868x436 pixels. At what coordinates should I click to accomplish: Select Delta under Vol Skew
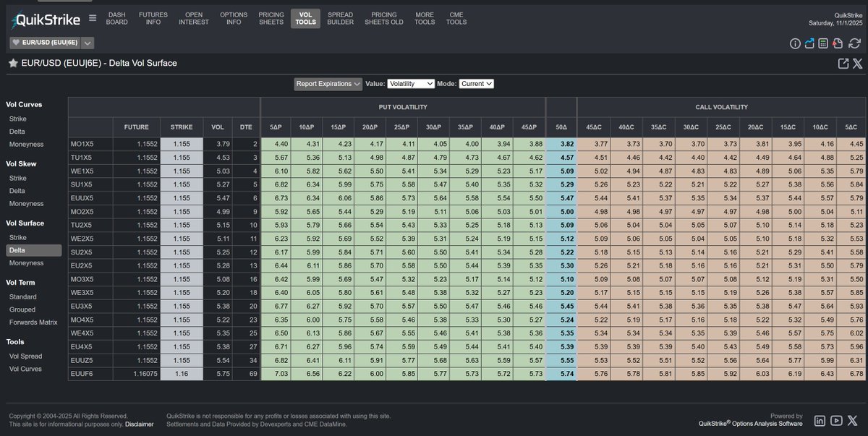(17, 191)
